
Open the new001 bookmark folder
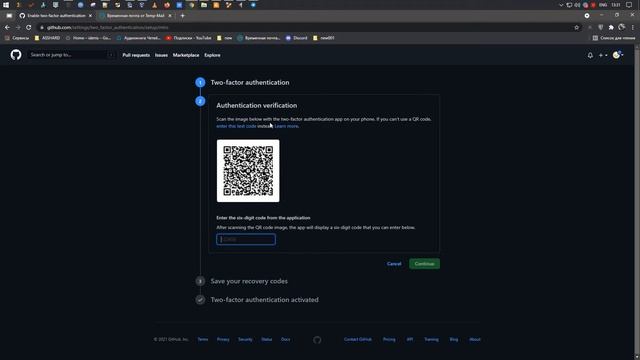pos(324,38)
